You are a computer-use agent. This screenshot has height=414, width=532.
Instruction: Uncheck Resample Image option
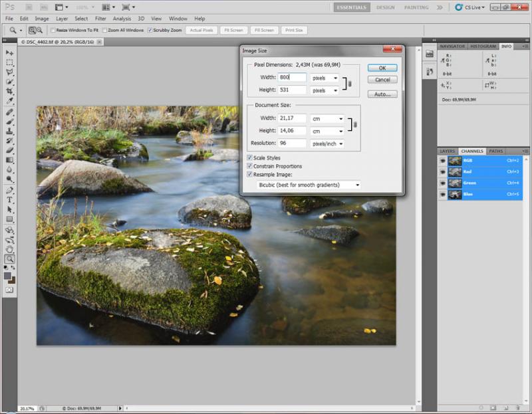pyautogui.click(x=250, y=174)
